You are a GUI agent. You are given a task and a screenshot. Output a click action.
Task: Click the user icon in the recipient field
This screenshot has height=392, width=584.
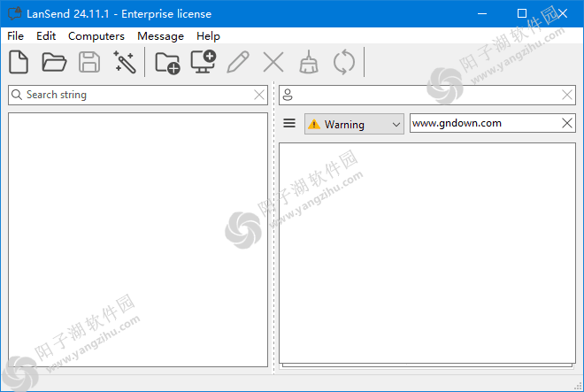tap(288, 95)
